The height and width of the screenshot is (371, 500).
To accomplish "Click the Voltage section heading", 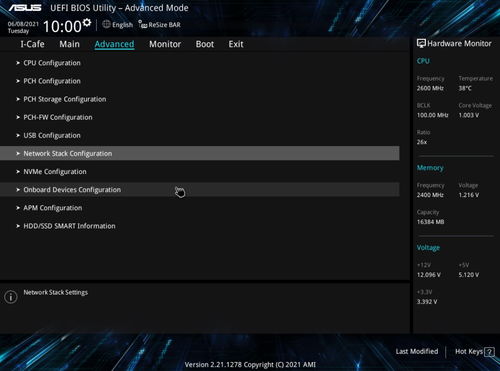I will pos(428,248).
